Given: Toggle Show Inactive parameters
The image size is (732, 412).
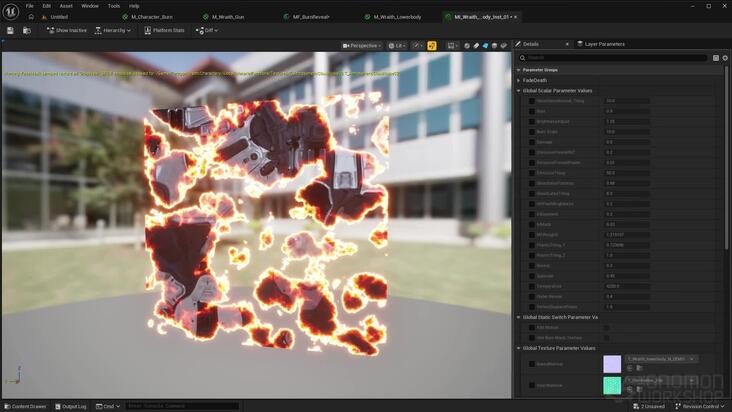Looking at the screenshot, I should coord(66,30).
